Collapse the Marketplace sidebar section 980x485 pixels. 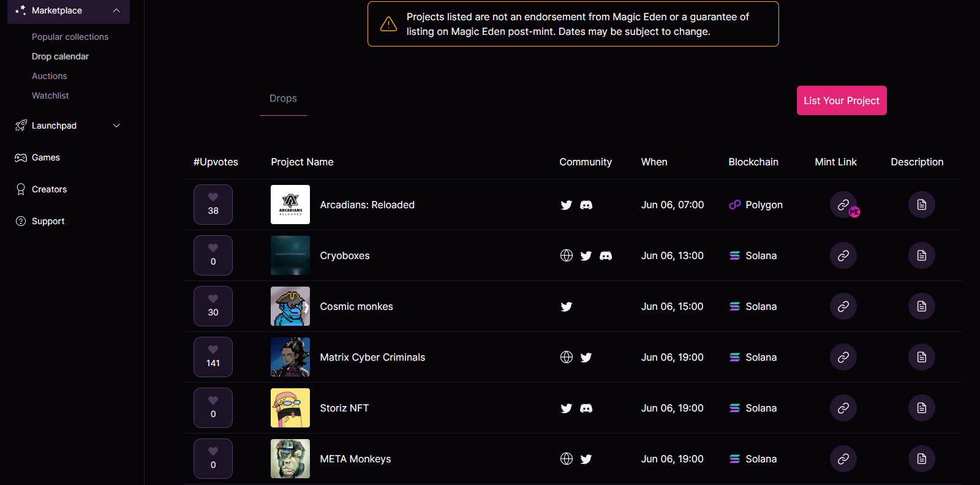[116, 10]
